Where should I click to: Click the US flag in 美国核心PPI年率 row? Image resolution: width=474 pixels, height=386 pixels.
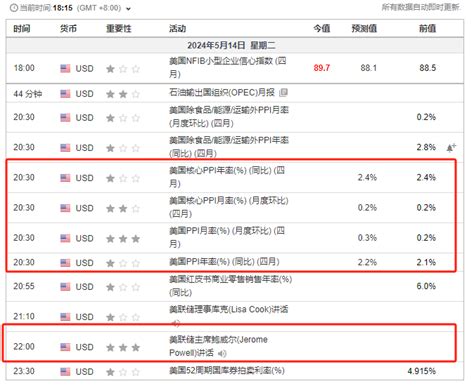(x=65, y=178)
